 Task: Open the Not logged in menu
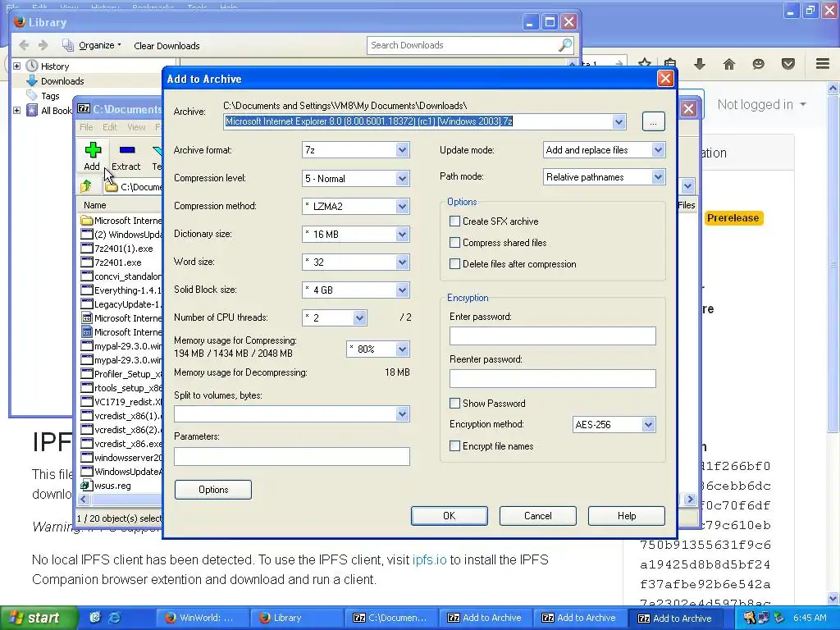coord(761,104)
